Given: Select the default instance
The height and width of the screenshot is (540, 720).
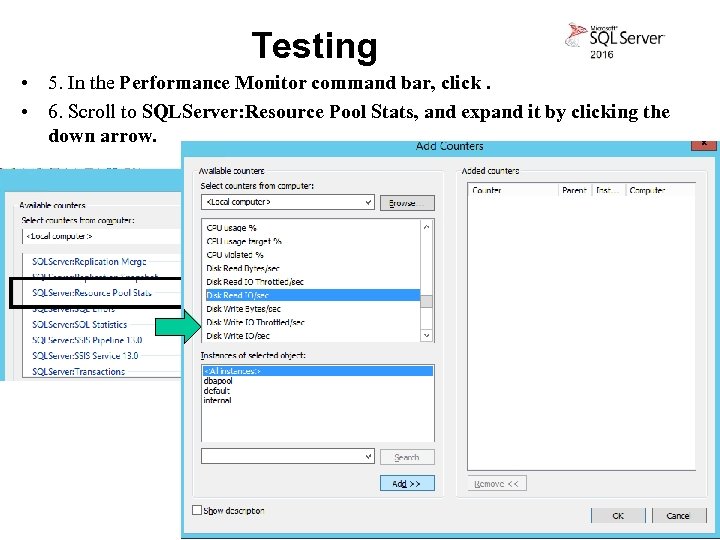Looking at the screenshot, I should (217, 391).
